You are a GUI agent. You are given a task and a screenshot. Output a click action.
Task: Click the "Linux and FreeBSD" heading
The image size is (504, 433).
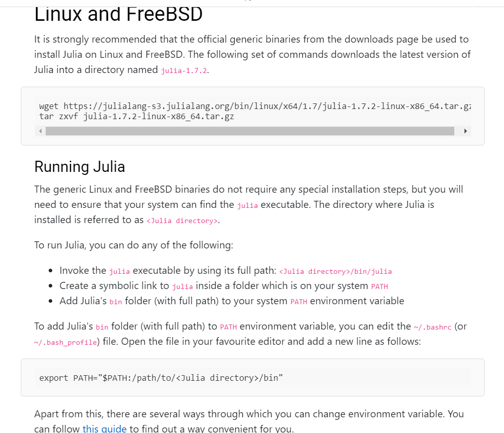[x=118, y=14]
